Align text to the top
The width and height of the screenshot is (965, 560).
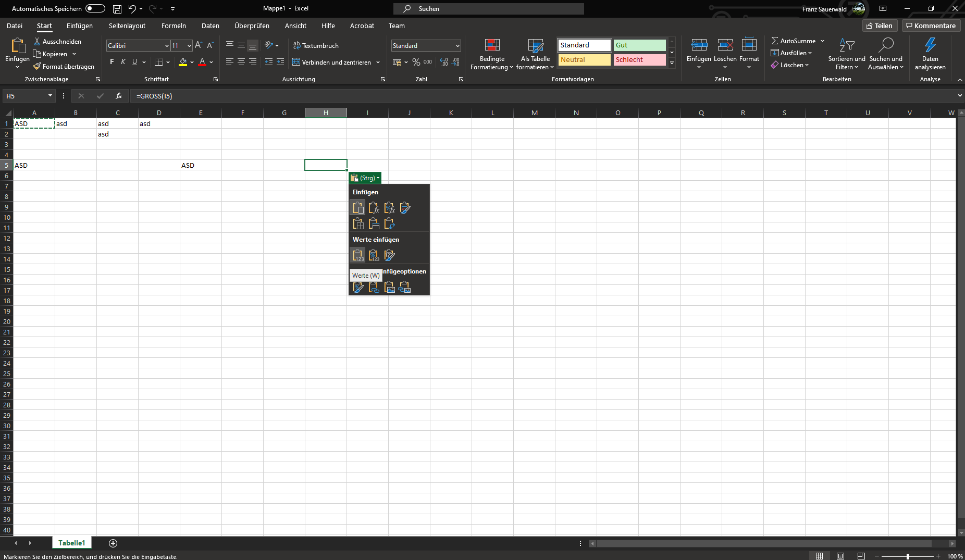point(230,45)
